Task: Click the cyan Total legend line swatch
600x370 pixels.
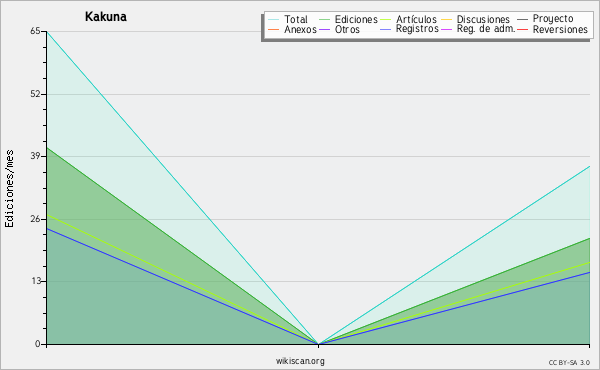Action: 274,19
